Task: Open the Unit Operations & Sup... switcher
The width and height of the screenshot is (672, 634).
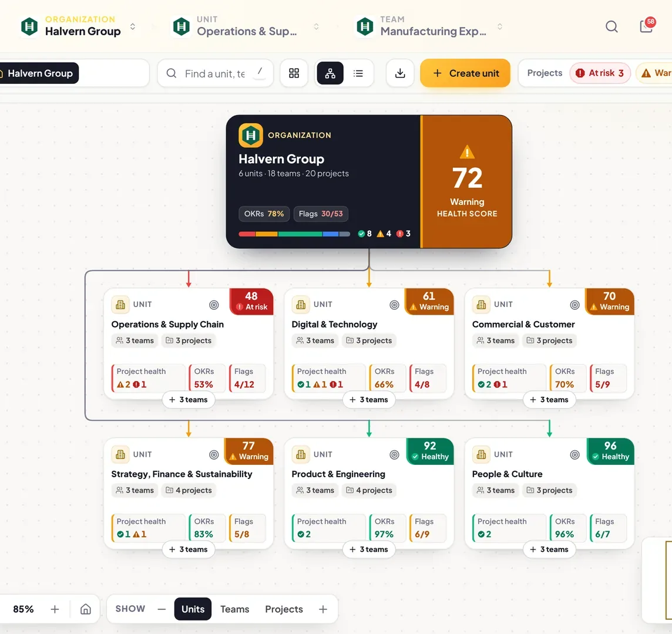Action: [x=245, y=26]
